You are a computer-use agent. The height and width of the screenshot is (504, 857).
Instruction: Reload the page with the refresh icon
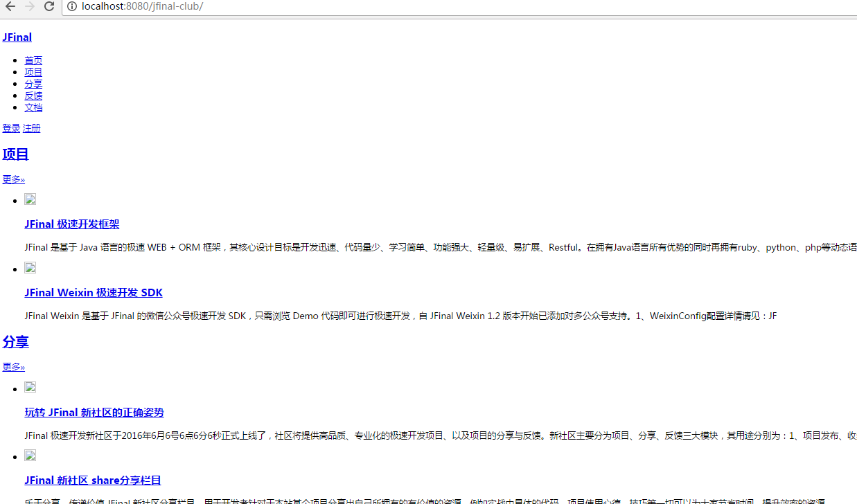pyautogui.click(x=49, y=7)
